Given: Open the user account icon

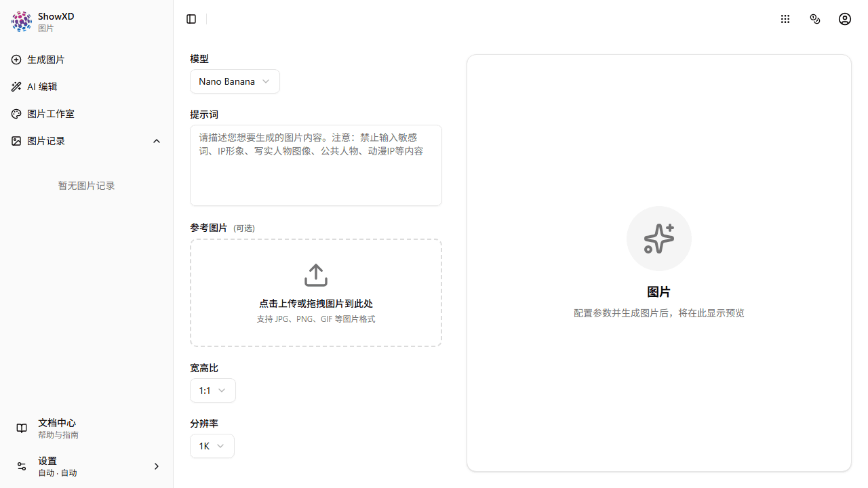Looking at the screenshot, I should tap(844, 18).
